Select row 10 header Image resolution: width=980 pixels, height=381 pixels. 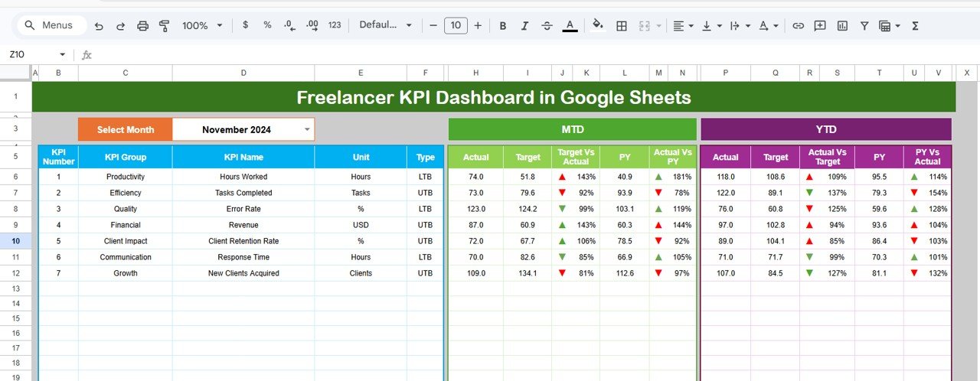click(15, 240)
